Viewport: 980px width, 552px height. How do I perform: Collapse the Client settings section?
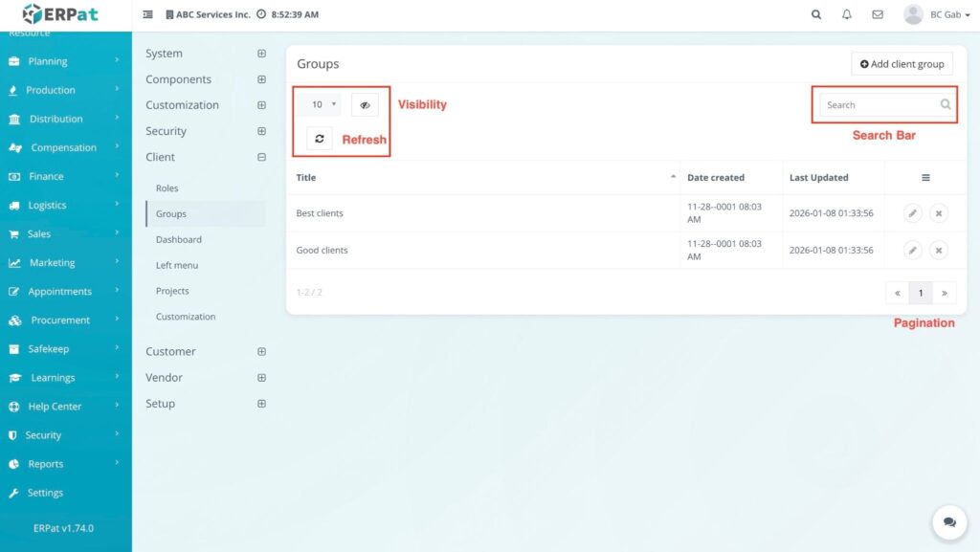click(261, 157)
